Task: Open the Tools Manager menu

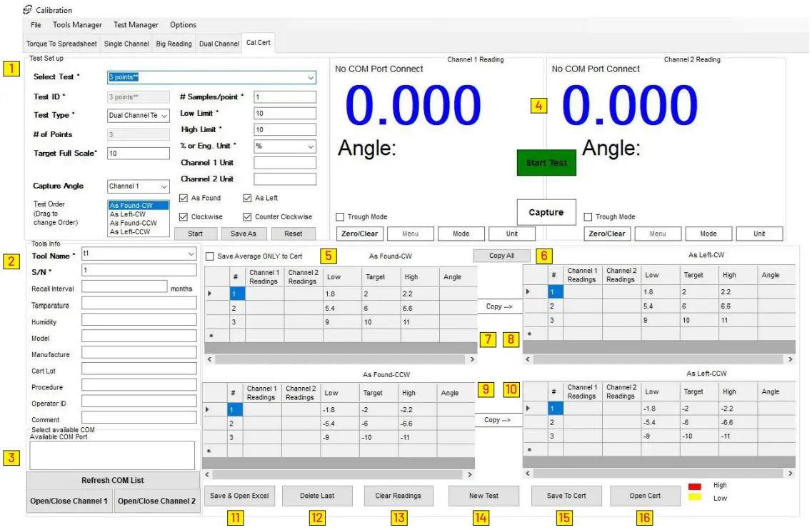Action: (x=77, y=25)
